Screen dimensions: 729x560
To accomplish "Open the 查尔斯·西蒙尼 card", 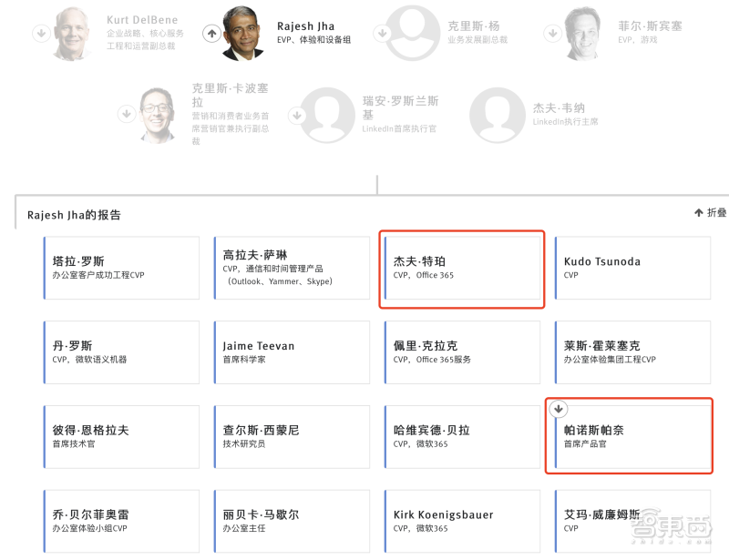I will click(x=292, y=437).
